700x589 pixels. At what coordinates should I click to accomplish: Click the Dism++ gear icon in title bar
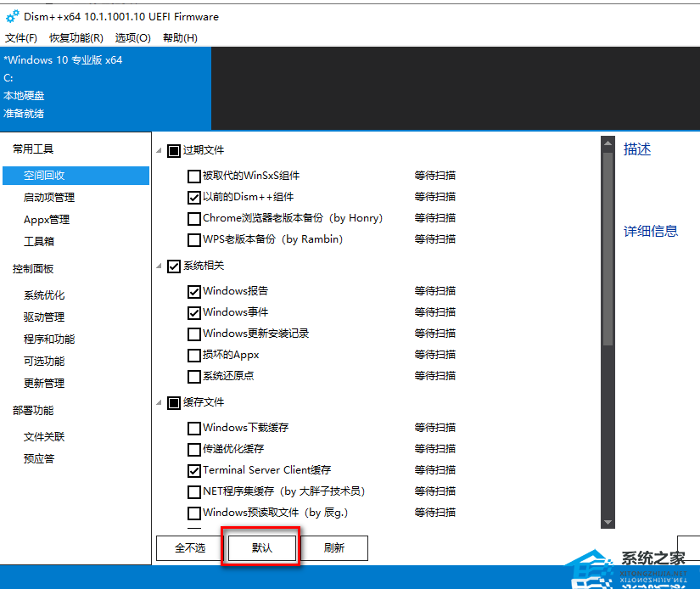tap(12, 16)
